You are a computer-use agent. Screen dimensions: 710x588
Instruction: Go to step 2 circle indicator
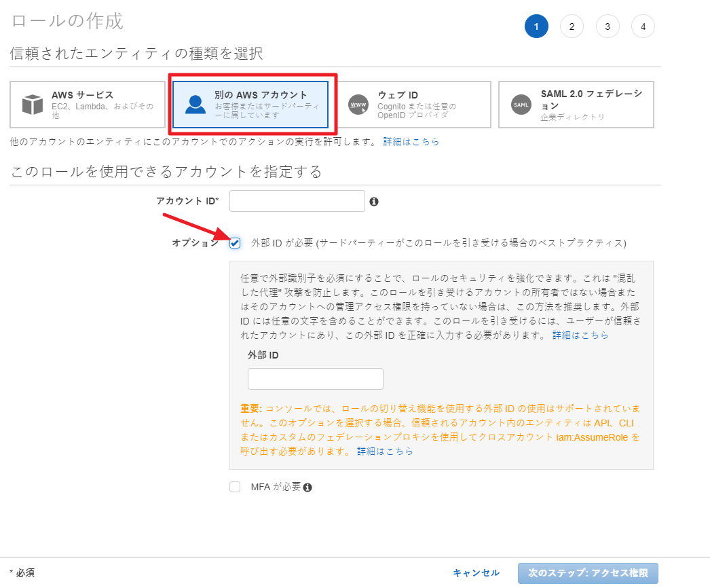572,26
